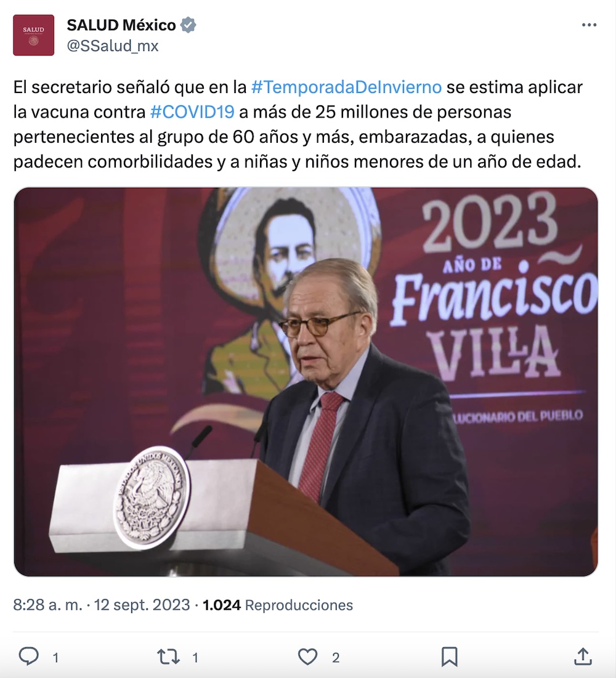Open the SALUD profile avatar
Screen dimensions: 616x678
pyautogui.click(x=34, y=35)
